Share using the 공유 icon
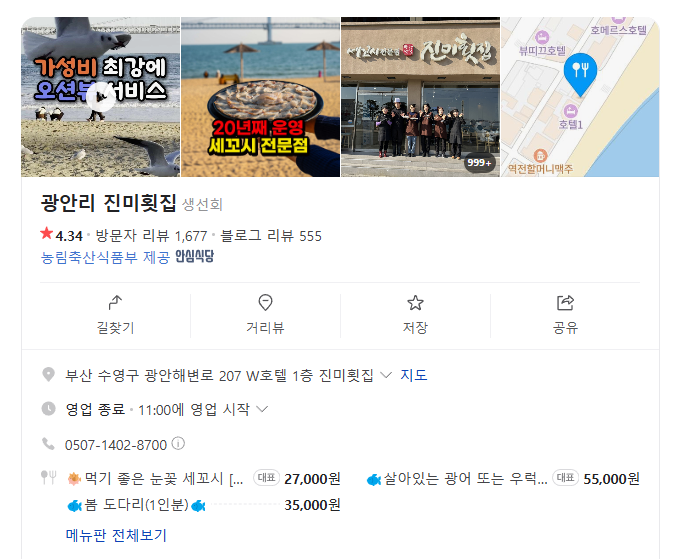The height and width of the screenshot is (559, 679). (x=565, y=303)
